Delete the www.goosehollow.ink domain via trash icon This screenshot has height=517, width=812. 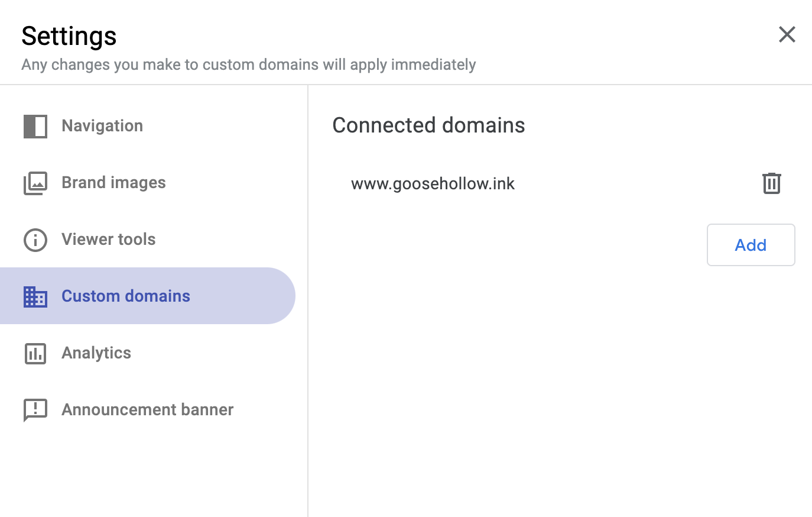click(x=771, y=183)
